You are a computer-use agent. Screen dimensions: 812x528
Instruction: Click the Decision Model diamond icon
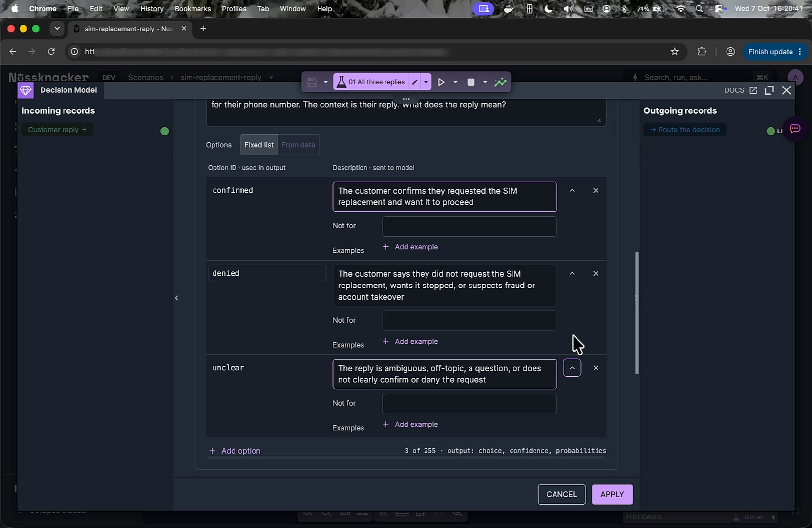(x=25, y=90)
